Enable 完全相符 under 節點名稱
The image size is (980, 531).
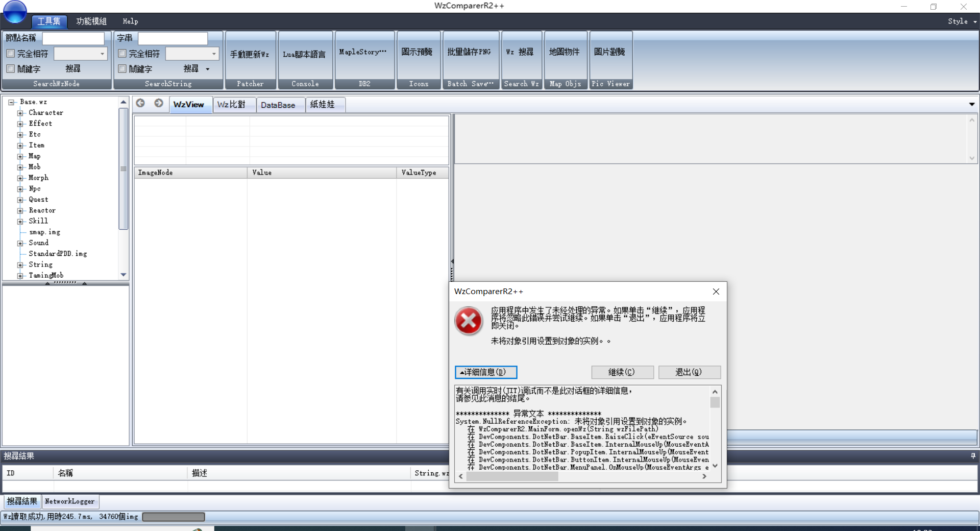[10, 53]
